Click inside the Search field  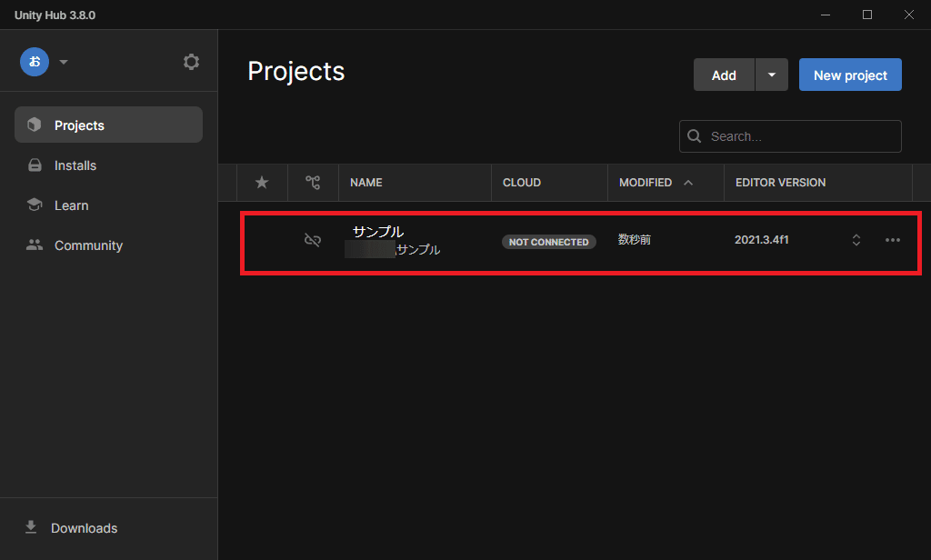click(x=790, y=135)
